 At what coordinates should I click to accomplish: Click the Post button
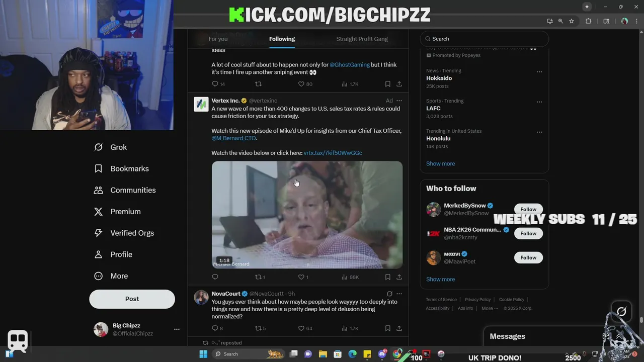click(x=132, y=299)
